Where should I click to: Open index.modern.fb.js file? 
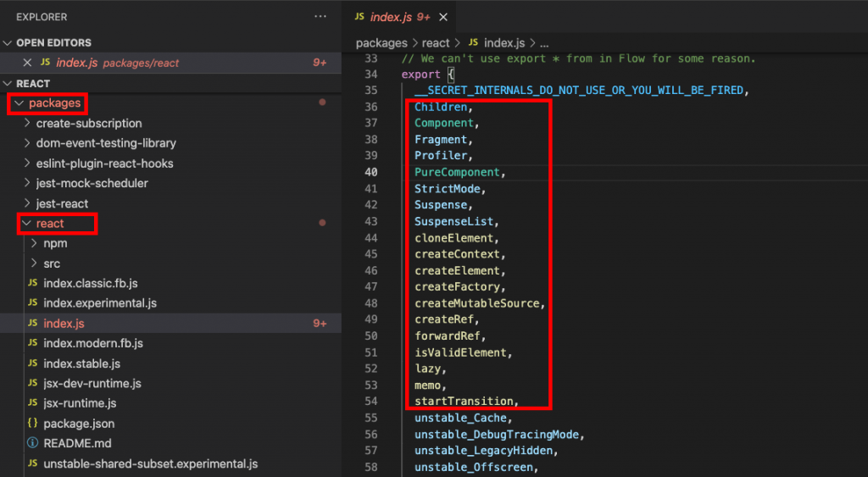(x=93, y=343)
